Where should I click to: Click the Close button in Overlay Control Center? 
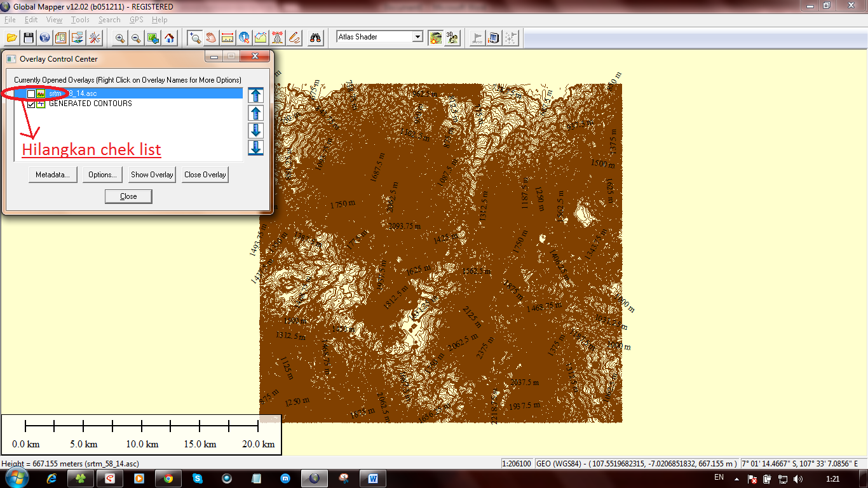click(128, 196)
